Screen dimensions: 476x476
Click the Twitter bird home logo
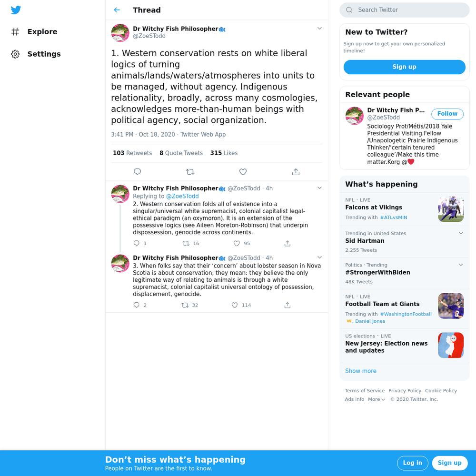pos(16,10)
